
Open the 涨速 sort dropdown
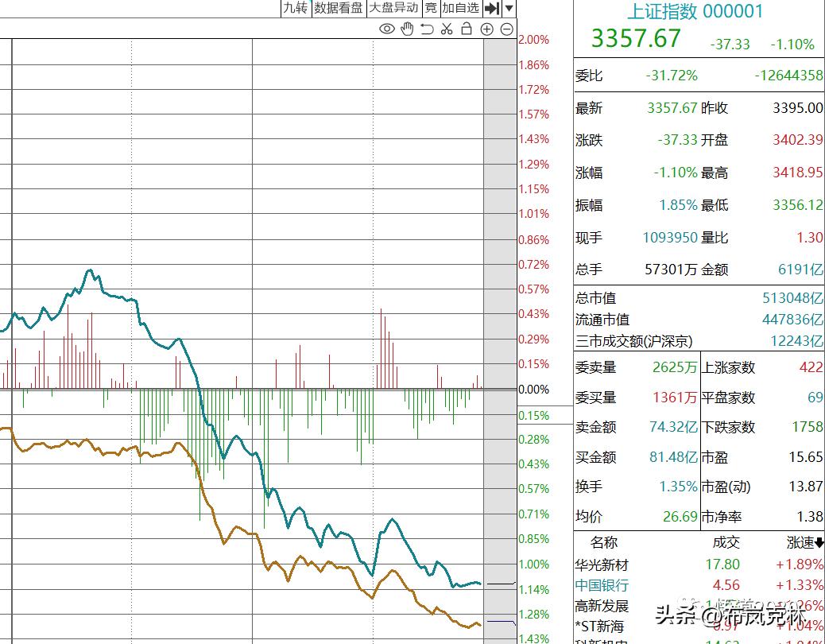click(x=805, y=542)
